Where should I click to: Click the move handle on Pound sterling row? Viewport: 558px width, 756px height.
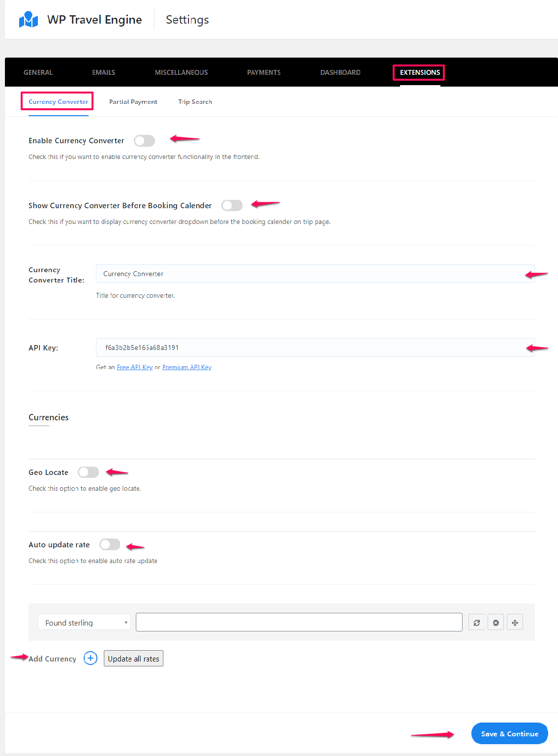click(x=515, y=623)
